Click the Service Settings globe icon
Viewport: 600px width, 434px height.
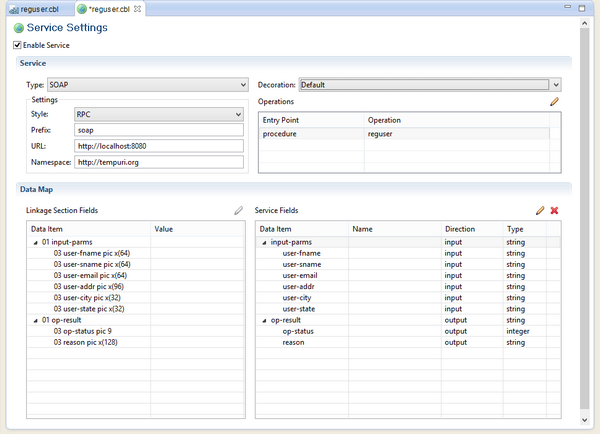coord(17,28)
